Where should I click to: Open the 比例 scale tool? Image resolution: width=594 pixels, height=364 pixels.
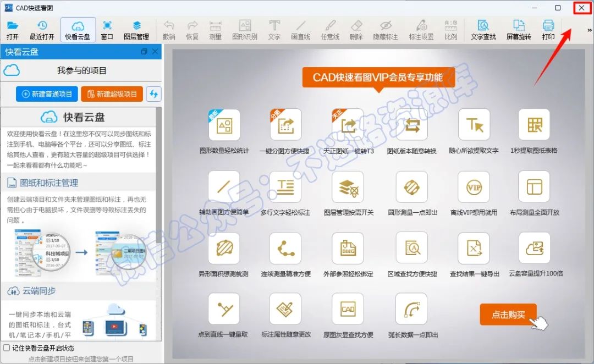451,30
